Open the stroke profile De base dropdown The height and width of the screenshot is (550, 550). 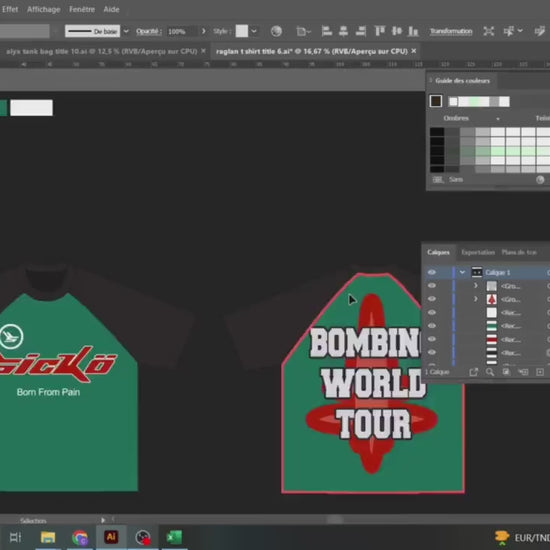click(126, 31)
